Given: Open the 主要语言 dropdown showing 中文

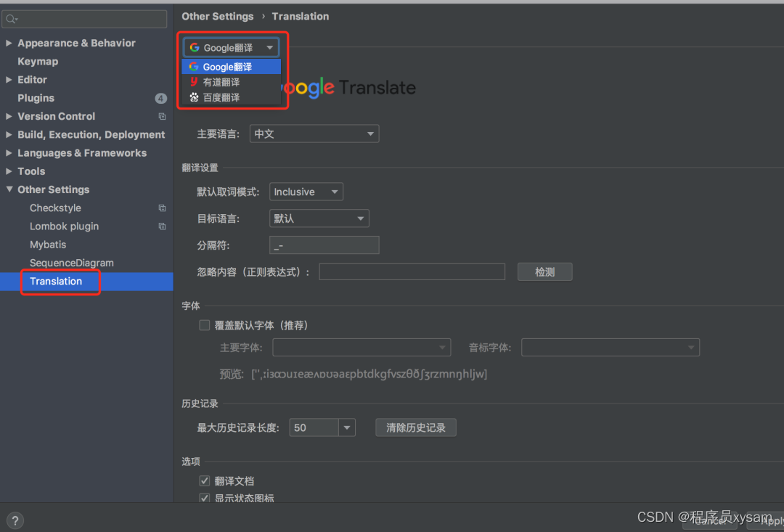Looking at the screenshot, I should (x=314, y=134).
